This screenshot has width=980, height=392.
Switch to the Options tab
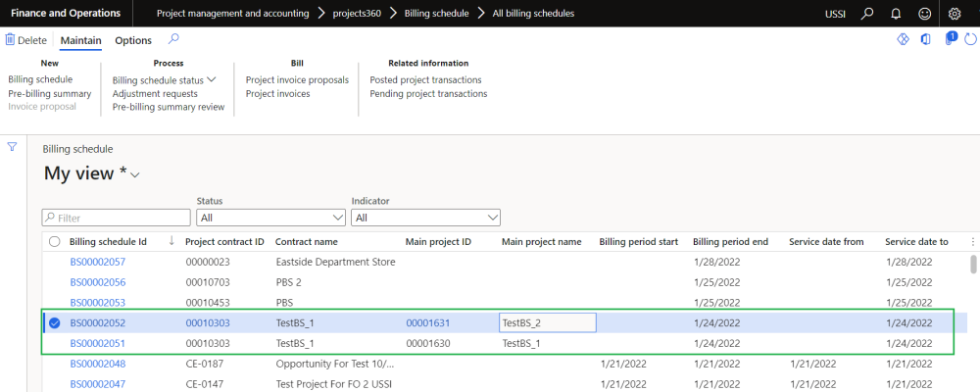[133, 40]
